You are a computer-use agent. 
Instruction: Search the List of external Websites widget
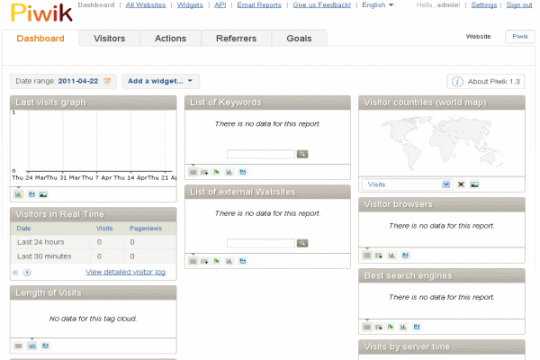coord(302,243)
